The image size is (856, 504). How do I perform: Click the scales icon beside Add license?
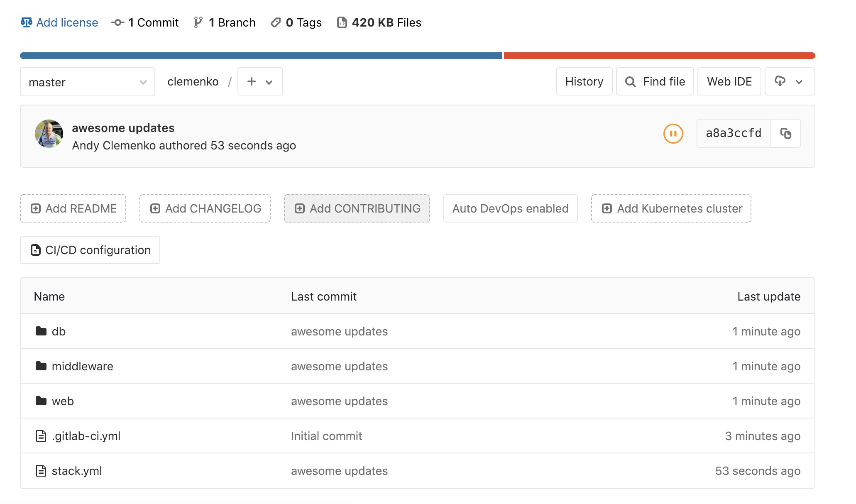pyautogui.click(x=27, y=22)
